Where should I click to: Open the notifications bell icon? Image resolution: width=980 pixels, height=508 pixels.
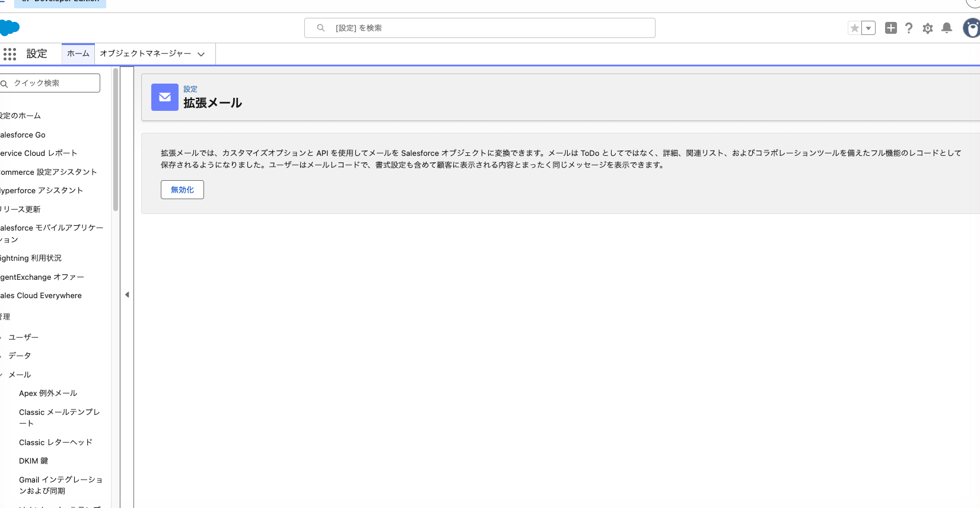tap(947, 28)
